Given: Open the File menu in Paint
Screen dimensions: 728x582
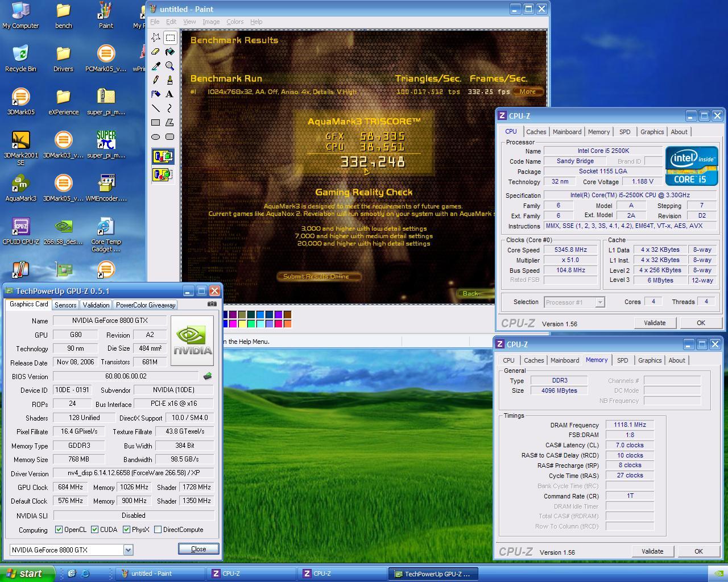Looking at the screenshot, I should 155,22.
